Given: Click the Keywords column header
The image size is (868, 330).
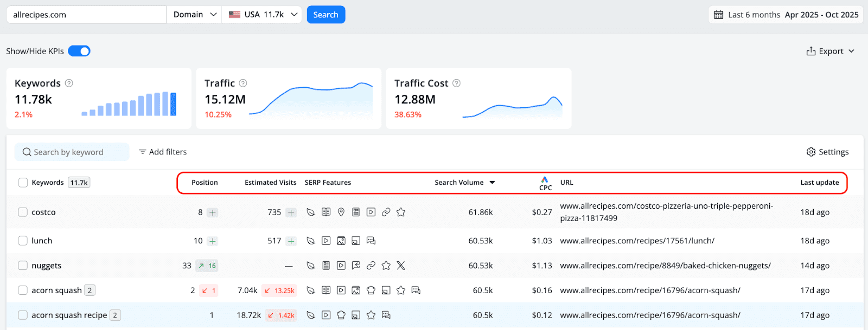Looking at the screenshot, I should [x=48, y=183].
